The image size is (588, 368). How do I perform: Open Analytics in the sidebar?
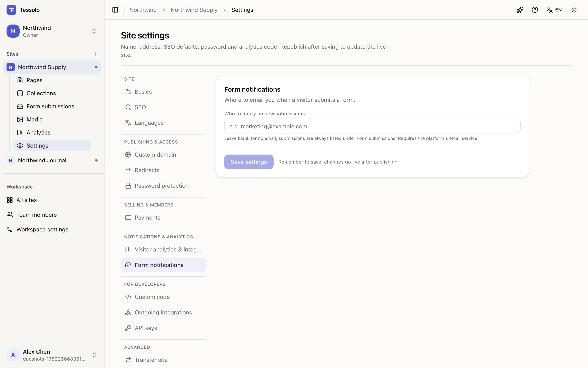[x=52, y=133]
